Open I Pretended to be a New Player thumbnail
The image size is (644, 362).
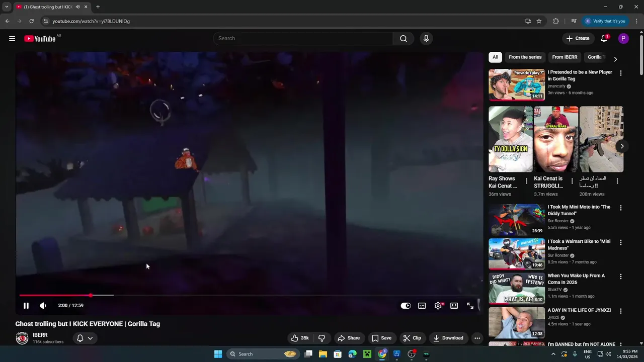pyautogui.click(x=517, y=85)
